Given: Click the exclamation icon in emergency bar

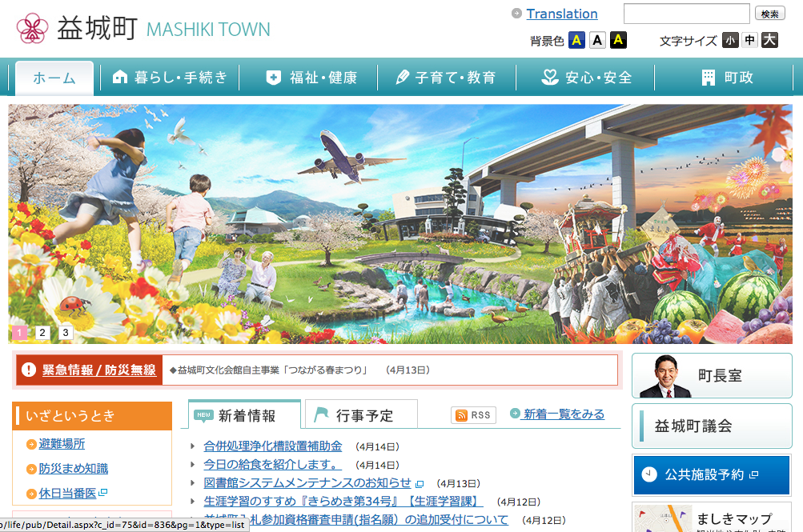Looking at the screenshot, I should pyautogui.click(x=29, y=370).
